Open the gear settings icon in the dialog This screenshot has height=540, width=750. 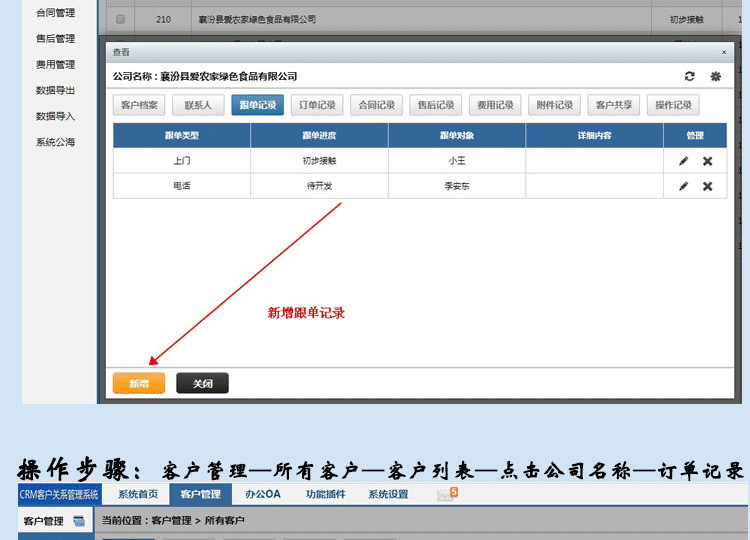tap(716, 76)
